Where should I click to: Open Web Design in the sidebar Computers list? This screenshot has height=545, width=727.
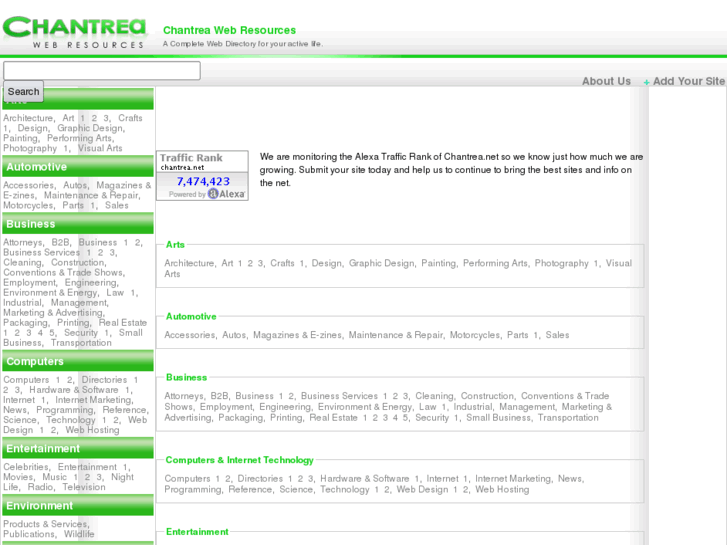coord(75,425)
